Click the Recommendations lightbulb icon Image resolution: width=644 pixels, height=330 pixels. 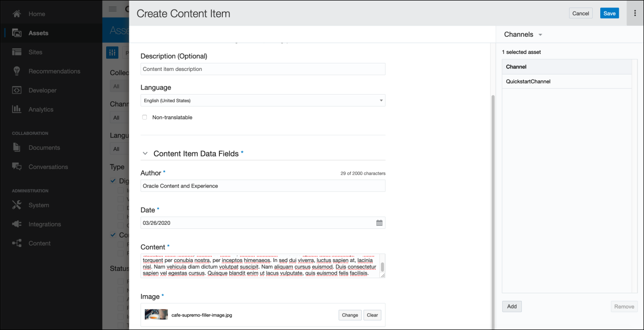pyautogui.click(x=17, y=71)
